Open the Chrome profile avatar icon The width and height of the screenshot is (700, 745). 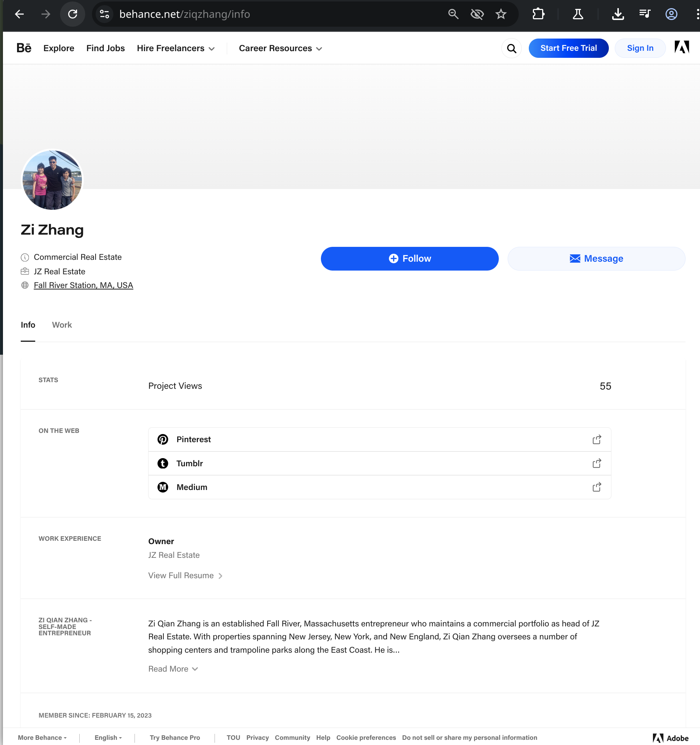[671, 14]
